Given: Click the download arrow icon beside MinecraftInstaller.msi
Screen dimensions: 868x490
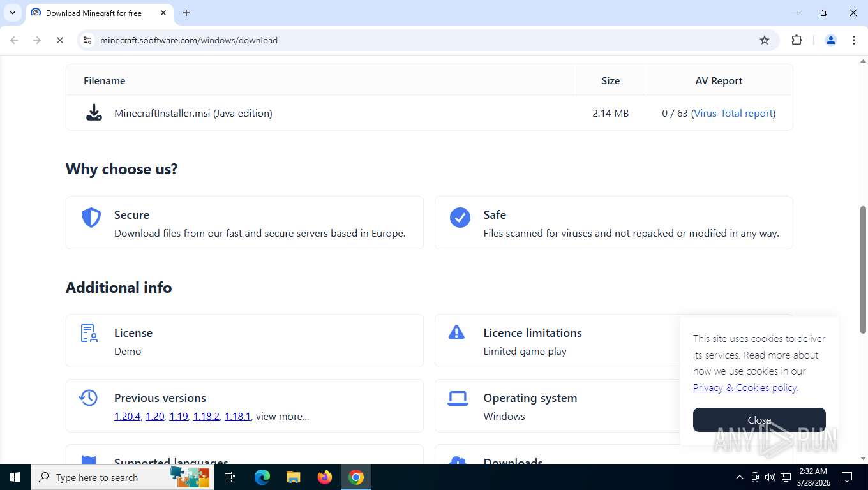Looking at the screenshot, I should pyautogui.click(x=94, y=113).
